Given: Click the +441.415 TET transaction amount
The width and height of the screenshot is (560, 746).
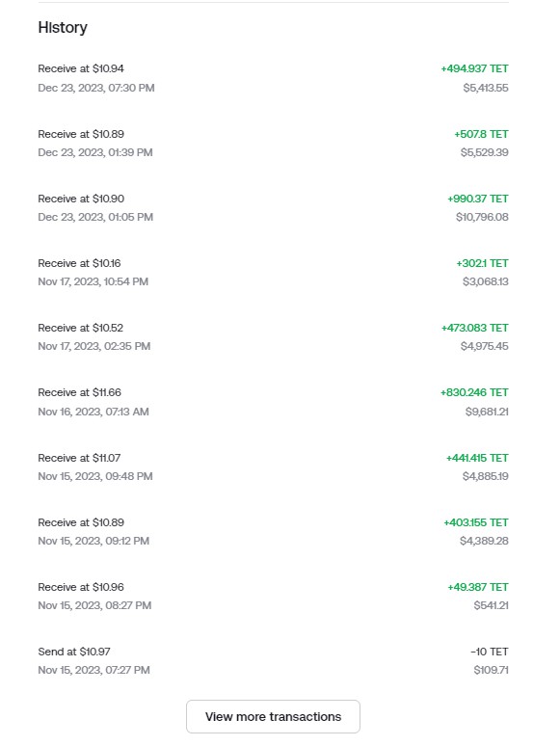Looking at the screenshot, I should pos(477,458).
